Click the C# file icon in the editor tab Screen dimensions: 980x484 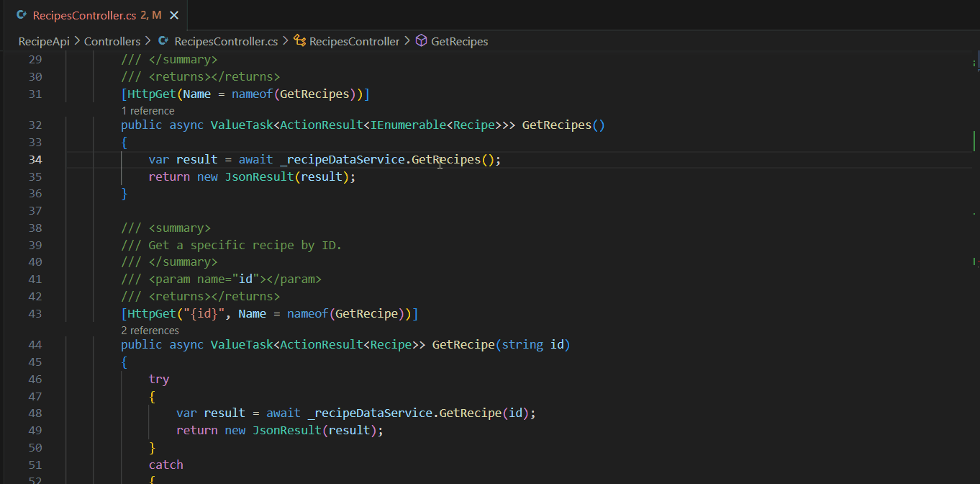click(22, 14)
